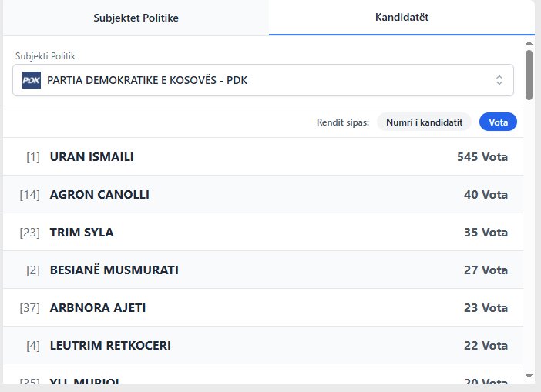This screenshot has width=541, height=392.
Task: Select candidate Uran Ismaili row
Action: click(x=262, y=157)
